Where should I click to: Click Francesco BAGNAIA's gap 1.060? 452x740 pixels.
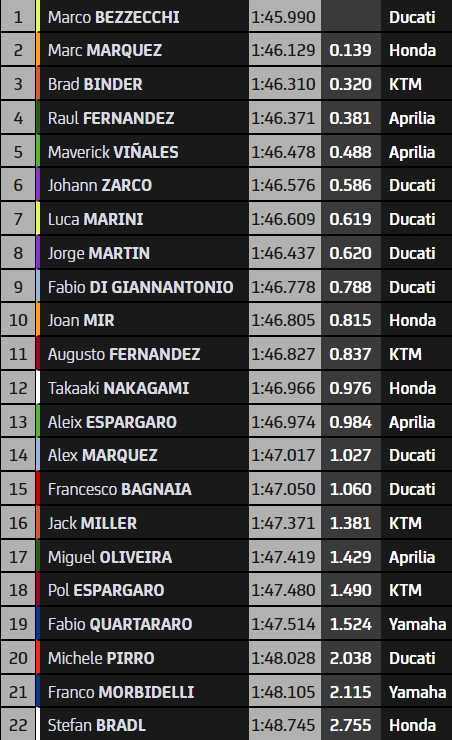tap(351, 489)
